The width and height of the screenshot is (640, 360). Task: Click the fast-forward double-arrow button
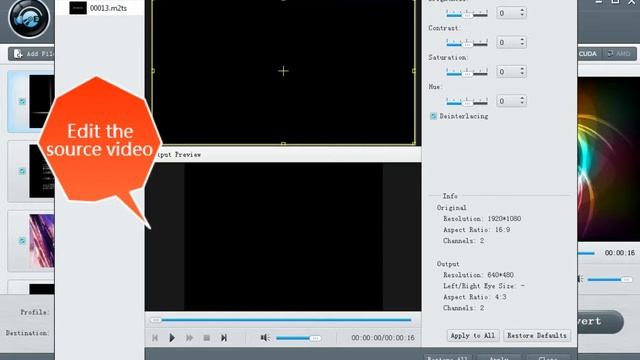pos(189,338)
